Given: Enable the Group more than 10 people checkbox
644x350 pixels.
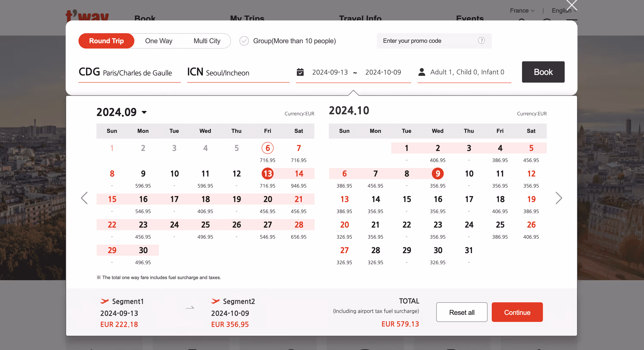Looking at the screenshot, I should 244,41.
